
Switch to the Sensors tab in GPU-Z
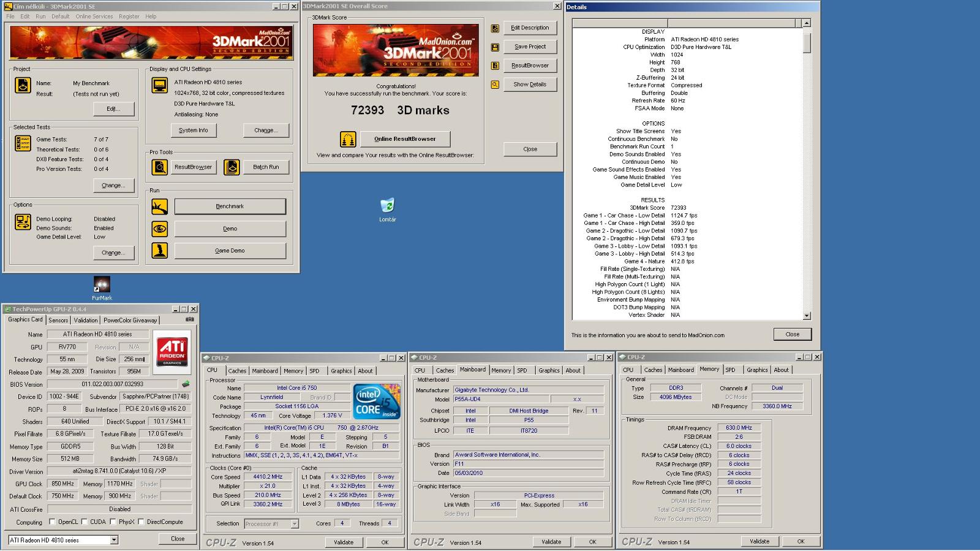(x=58, y=320)
